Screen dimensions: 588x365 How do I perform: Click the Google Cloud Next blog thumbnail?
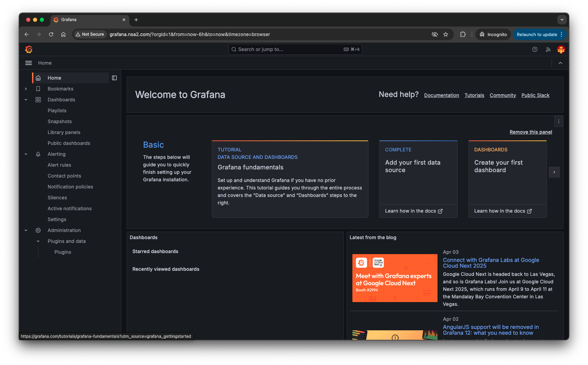coord(395,278)
